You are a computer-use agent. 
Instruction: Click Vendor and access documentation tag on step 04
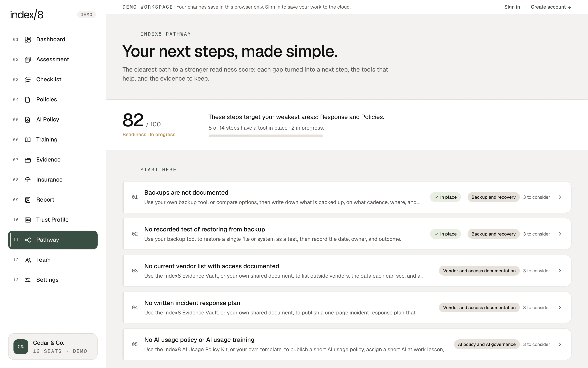tap(479, 308)
